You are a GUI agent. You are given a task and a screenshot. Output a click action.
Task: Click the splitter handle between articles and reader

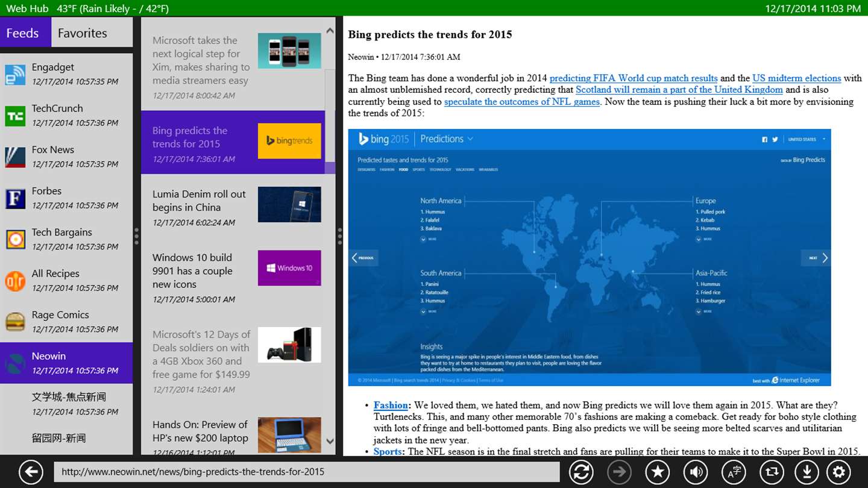340,236
